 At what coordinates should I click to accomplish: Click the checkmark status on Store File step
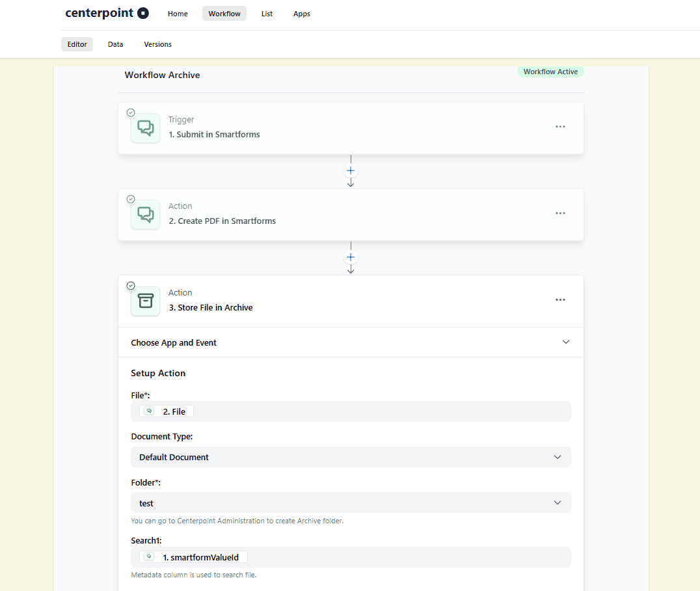pos(130,285)
